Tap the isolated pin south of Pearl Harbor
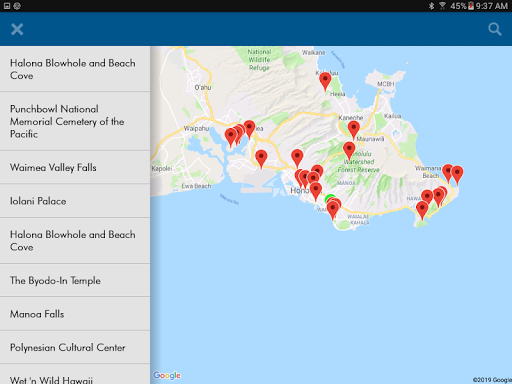Screen dimensions: 512x384 pos(261,159)
